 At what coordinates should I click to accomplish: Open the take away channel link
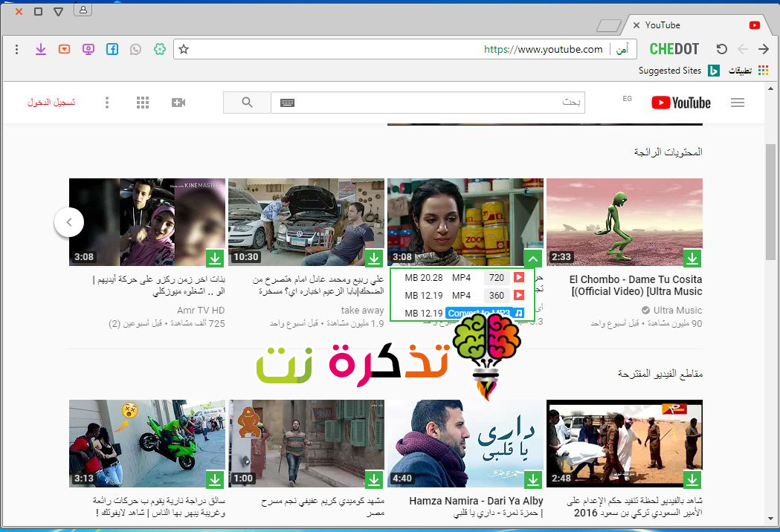[x=362, y=311]
